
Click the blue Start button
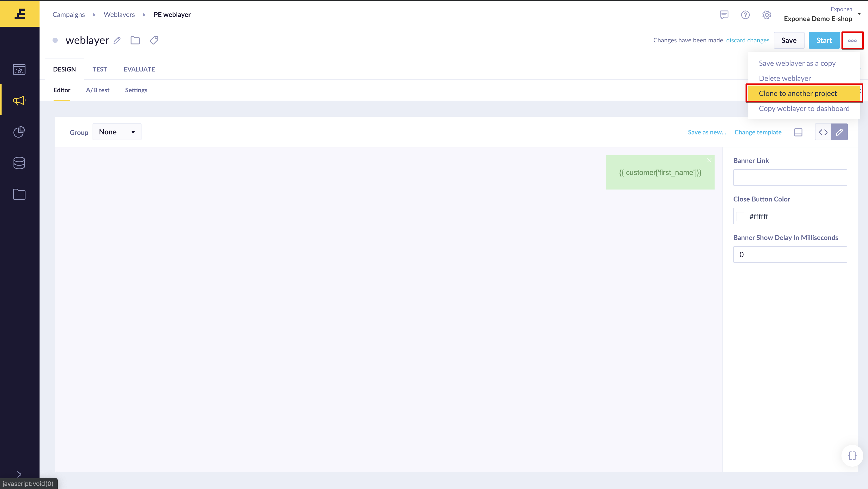824,40
